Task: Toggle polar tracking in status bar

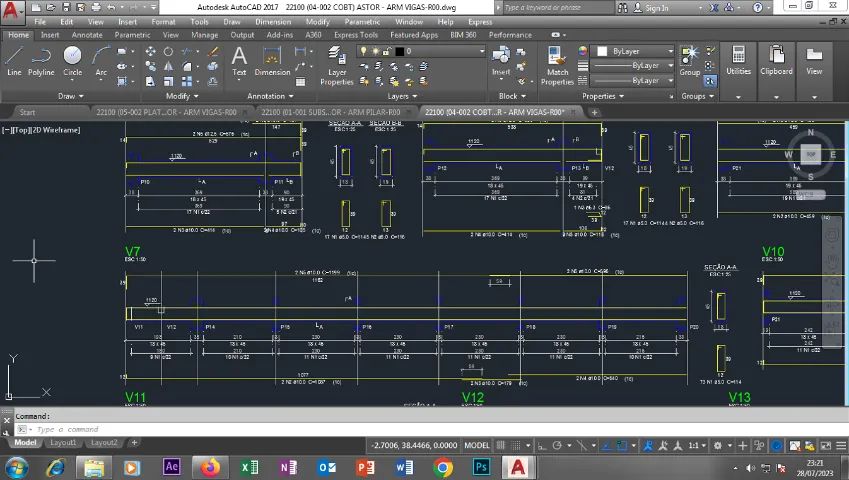Action: point(557,445)
